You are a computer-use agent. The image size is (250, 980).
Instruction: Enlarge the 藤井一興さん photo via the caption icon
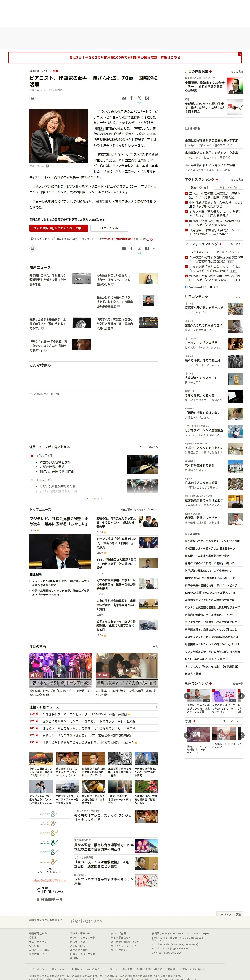tap(47, 166)
